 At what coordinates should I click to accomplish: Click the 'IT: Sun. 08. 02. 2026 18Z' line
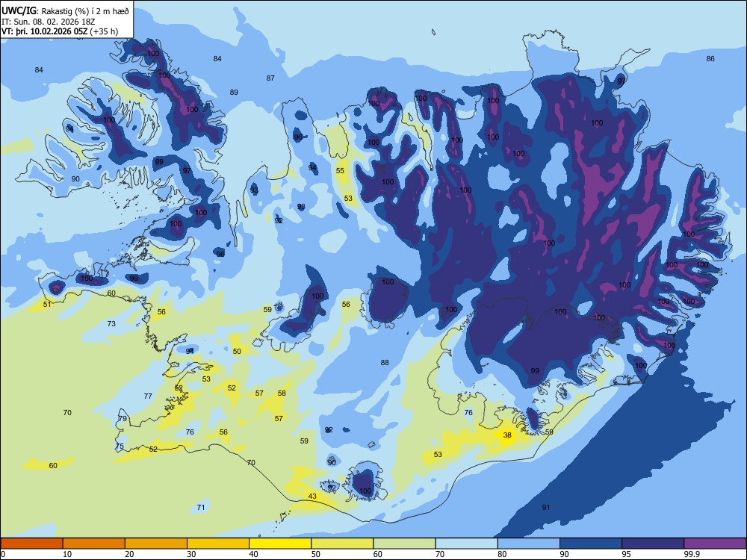point(48,22)
